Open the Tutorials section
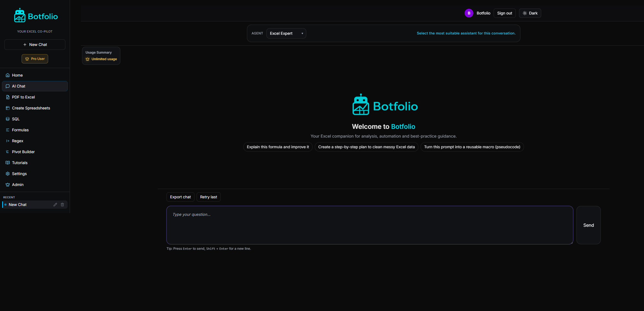644x311 pixels. (19, 162)
